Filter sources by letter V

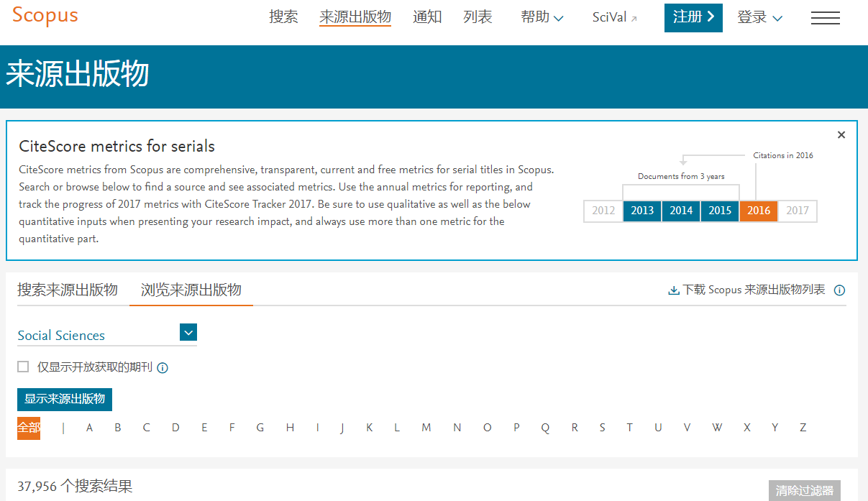pos(687,428)
